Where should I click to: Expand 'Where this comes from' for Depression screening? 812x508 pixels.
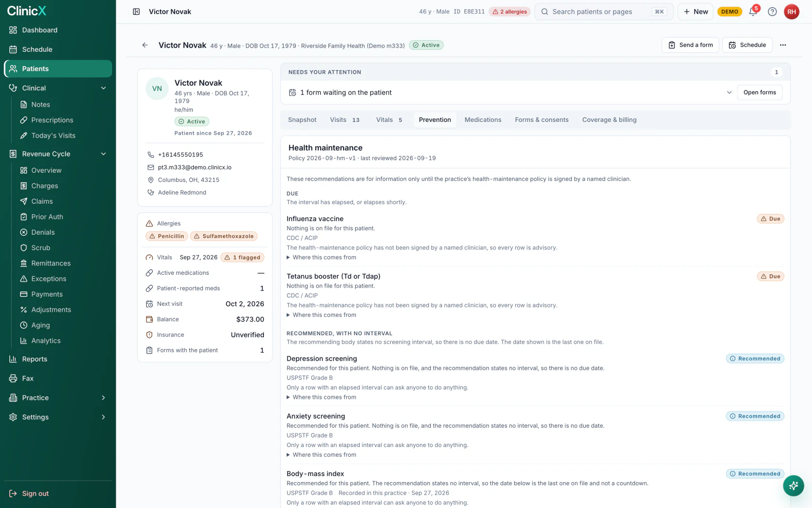321,397
